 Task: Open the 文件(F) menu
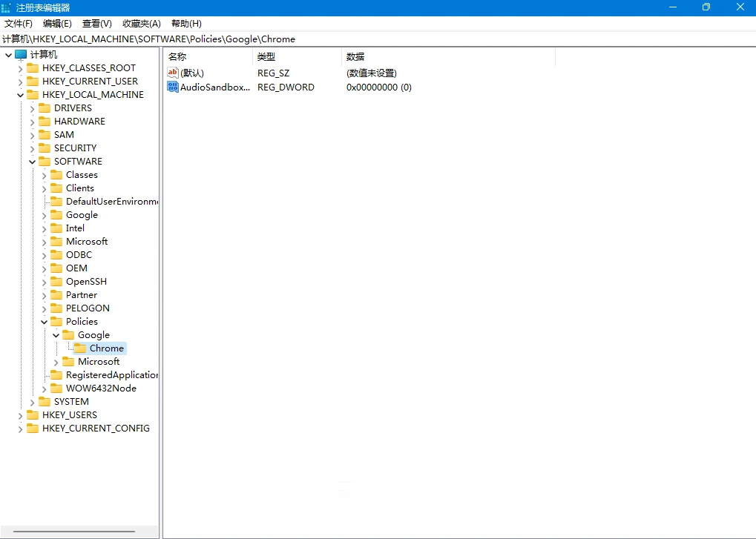tap(19, 24)
